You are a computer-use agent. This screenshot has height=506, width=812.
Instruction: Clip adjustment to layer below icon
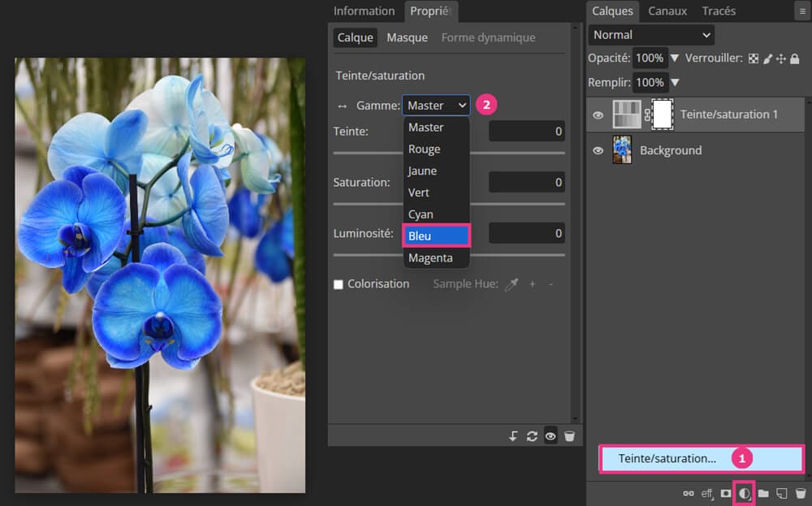pyautogui.click(x=513, y=436)
